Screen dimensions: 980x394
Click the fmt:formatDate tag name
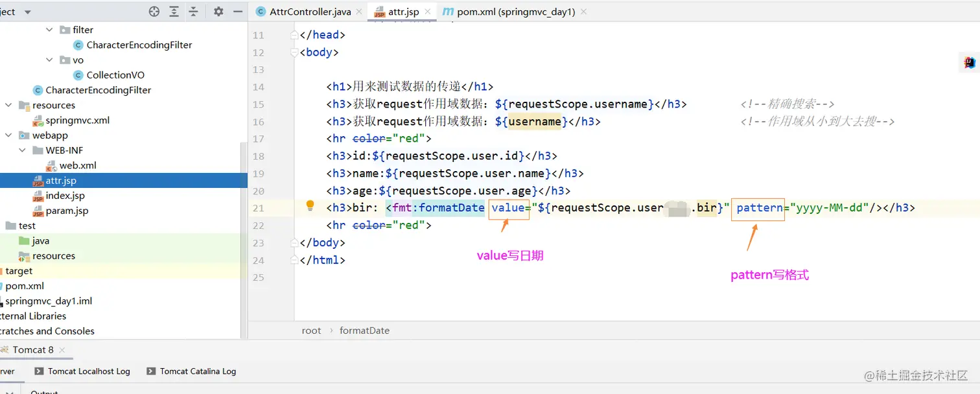438,208
